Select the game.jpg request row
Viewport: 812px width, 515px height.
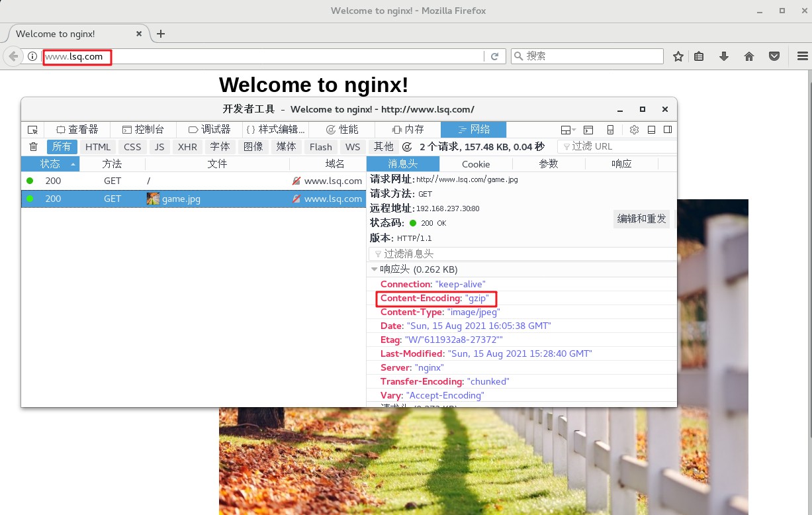194,199
